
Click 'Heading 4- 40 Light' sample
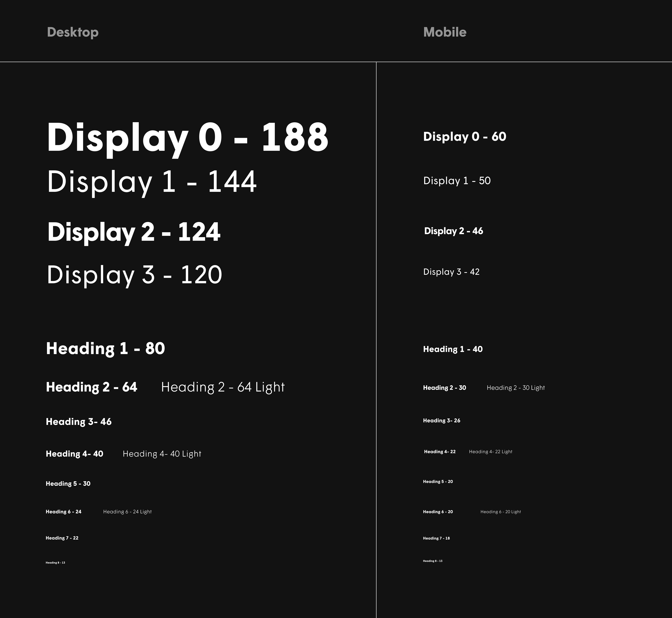162,454
